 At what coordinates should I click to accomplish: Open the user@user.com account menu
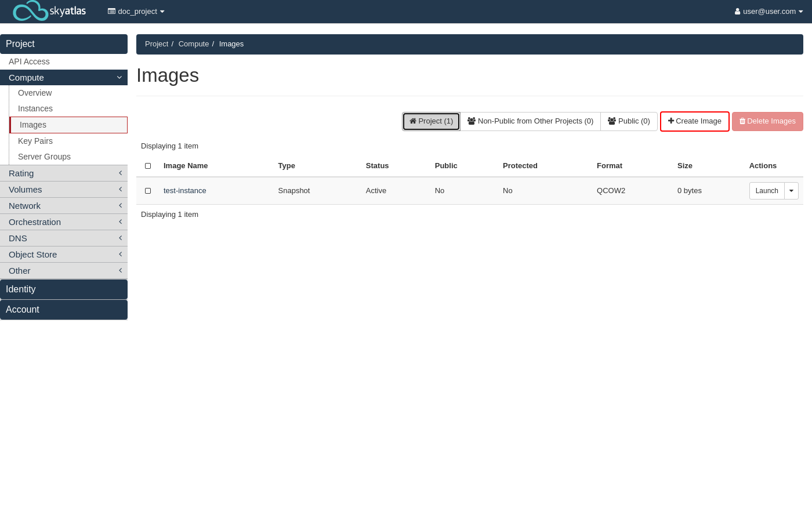[768, 12]
